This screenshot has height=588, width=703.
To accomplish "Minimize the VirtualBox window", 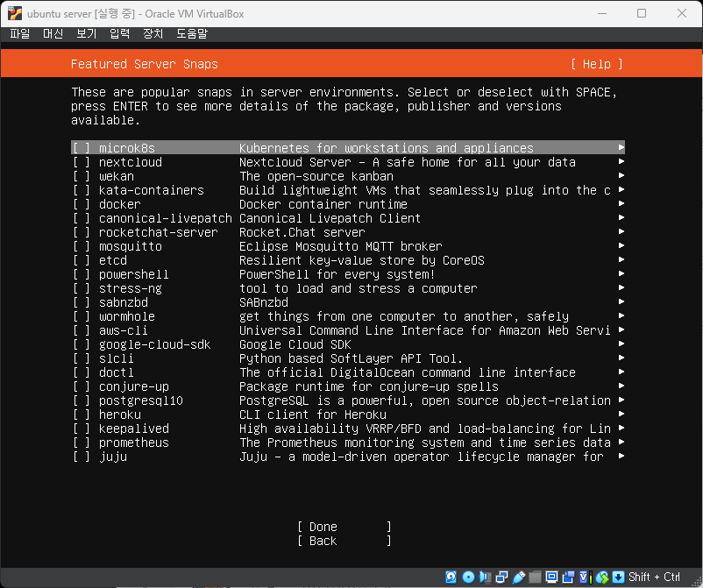I will point(602,13).
